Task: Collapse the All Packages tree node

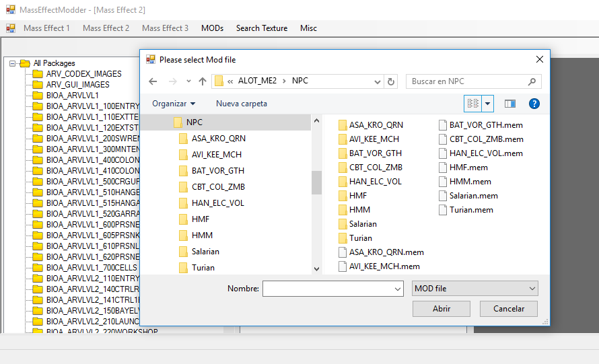Action: [x=12, y=63]
